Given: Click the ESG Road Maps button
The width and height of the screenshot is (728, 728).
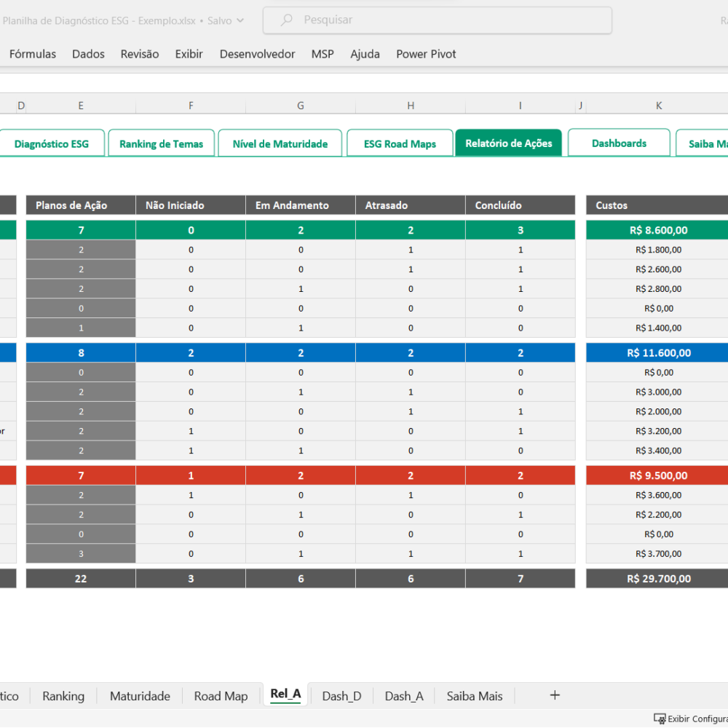Looking at the screenshot, I should coord(400,143).
